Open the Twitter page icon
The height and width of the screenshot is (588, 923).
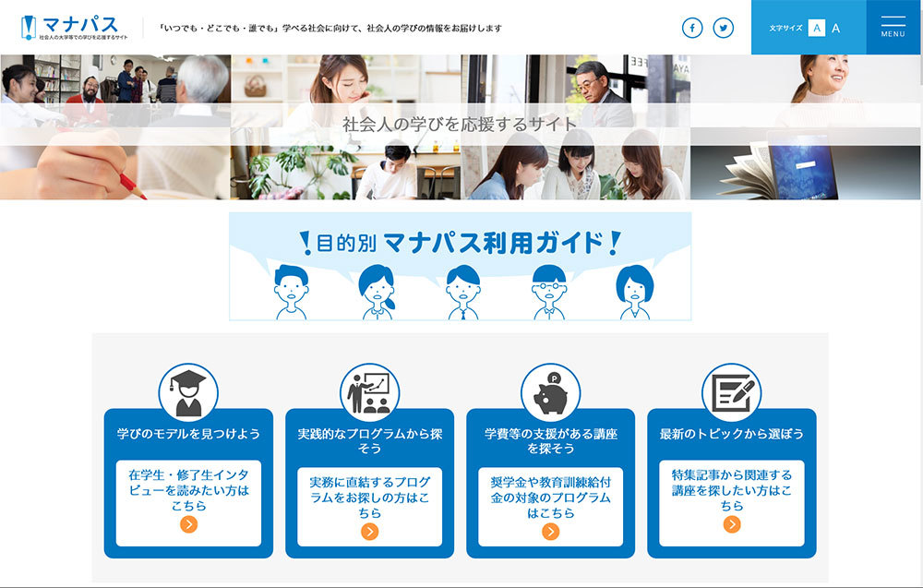724,28
